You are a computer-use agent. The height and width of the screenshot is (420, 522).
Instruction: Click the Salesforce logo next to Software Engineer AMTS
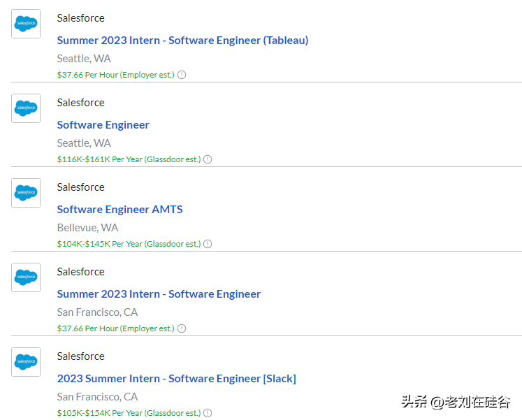26,193
